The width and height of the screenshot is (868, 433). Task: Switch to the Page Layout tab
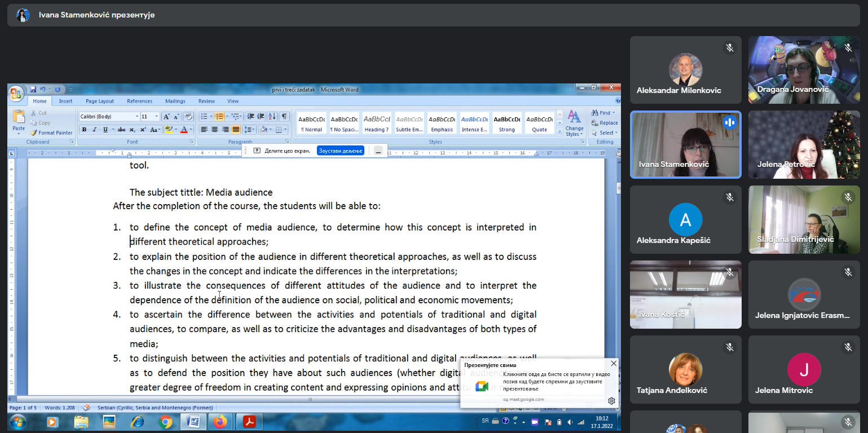[x=100, y=101]
